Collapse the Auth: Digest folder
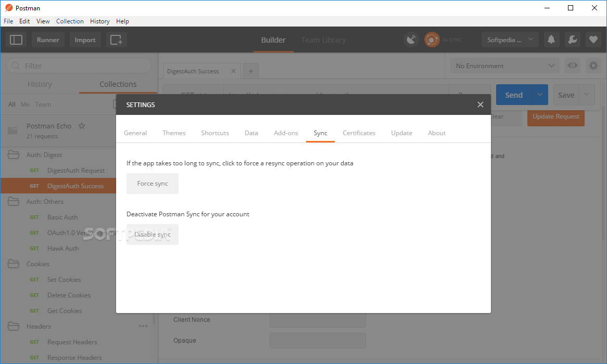The width and height of the screenshot is (607, 364). click(x=14, y=155)
